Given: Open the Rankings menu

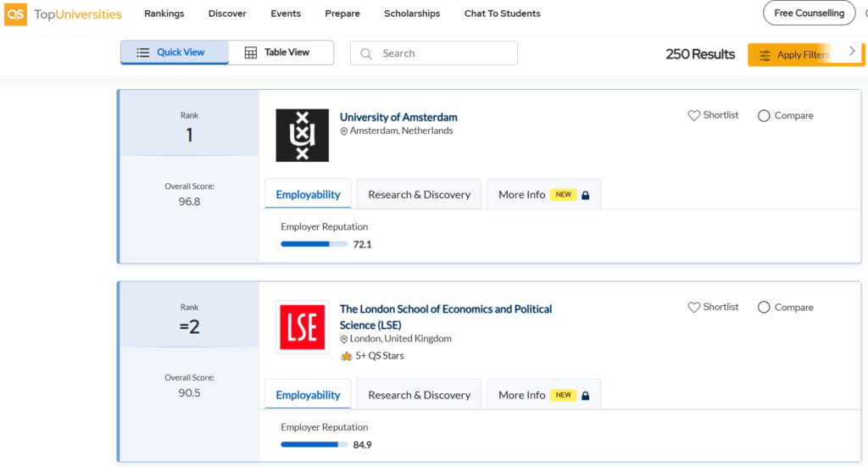Looking at the screenshot, I should (164, 14).
